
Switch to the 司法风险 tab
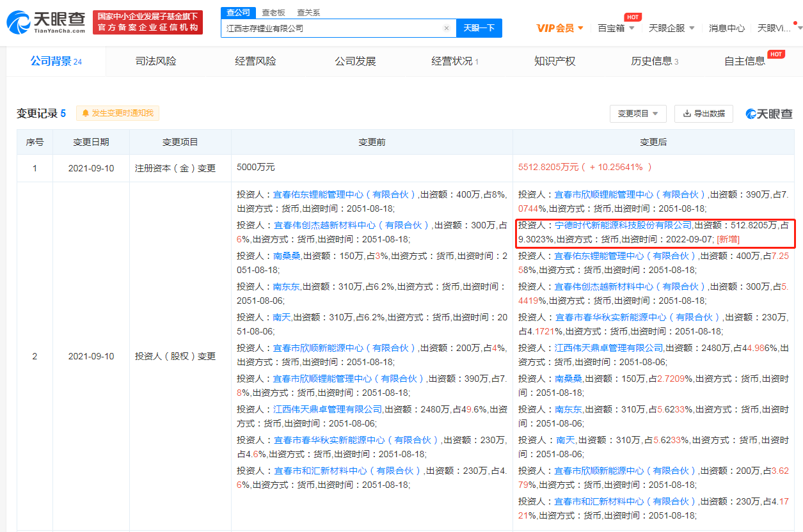155,61
